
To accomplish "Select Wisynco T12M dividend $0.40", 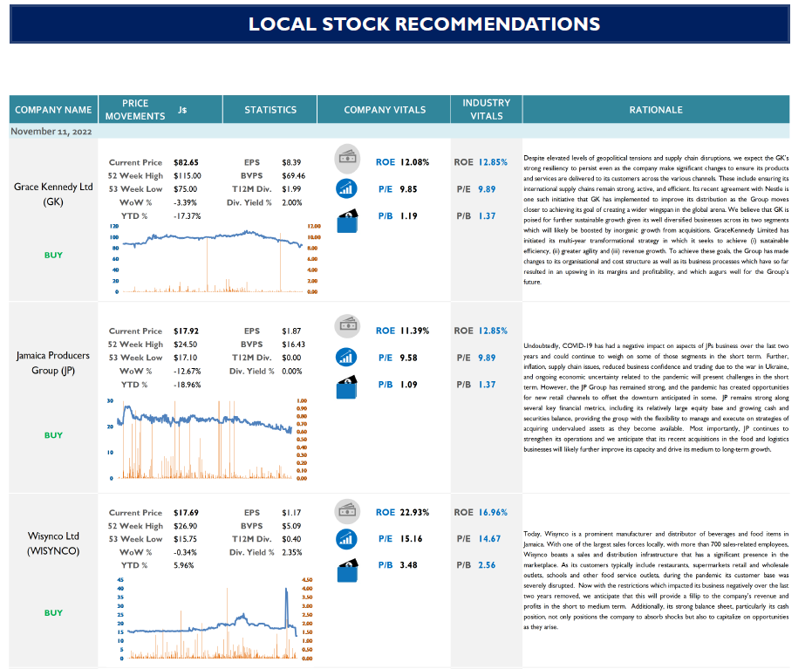I will (291, 540).
